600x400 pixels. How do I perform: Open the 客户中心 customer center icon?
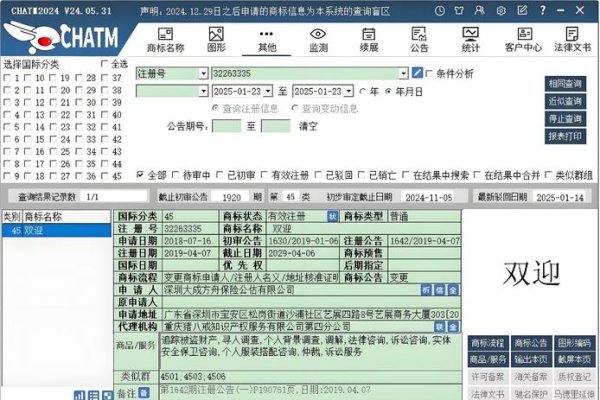(x=523, y=40)
